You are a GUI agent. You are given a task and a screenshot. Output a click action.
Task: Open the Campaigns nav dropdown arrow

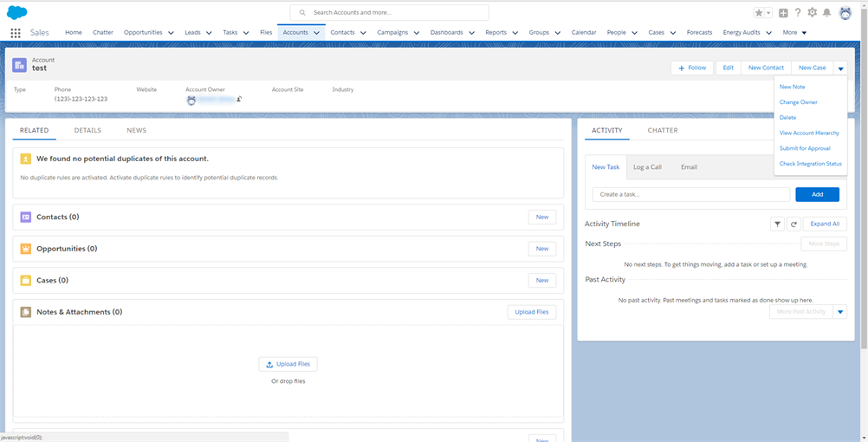(x=417, y=33)
